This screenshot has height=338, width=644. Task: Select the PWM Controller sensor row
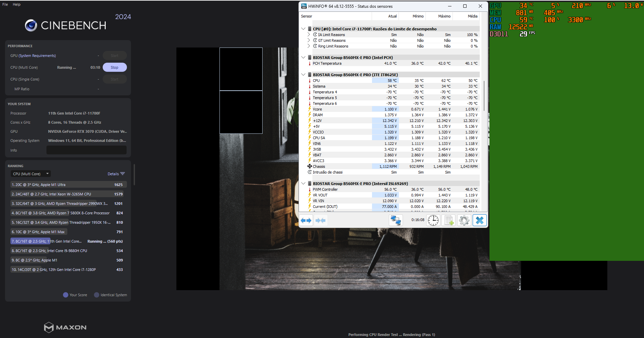(393, 189)
